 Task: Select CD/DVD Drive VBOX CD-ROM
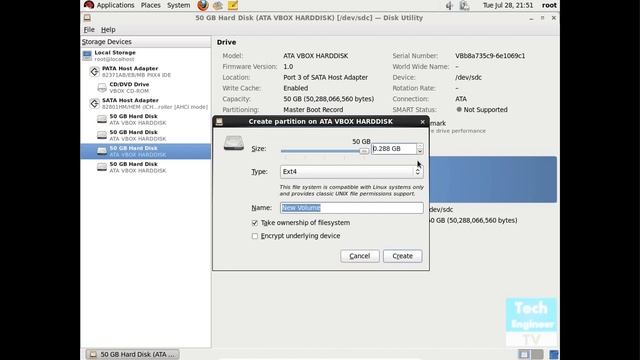coord(146,87)
